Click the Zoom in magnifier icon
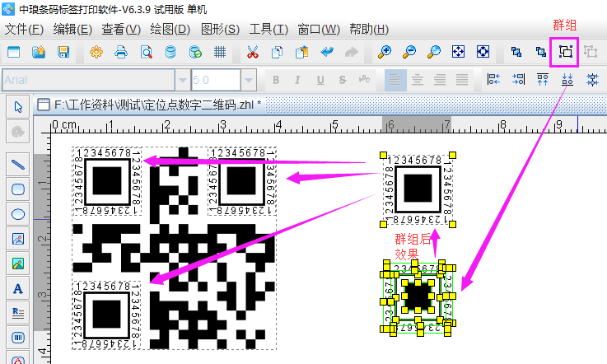 [x=384, y=52]
